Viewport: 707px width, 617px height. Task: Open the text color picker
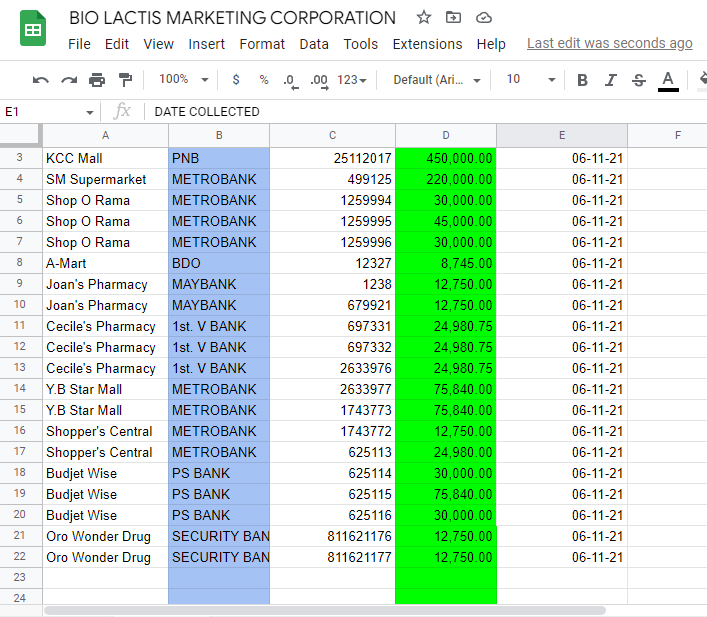coord(668,81)
